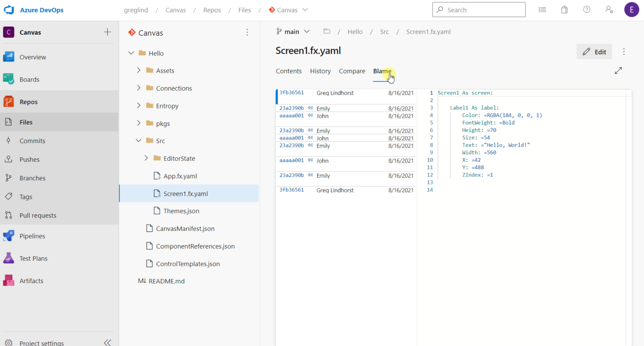Open the Boards section icon

pyautogui.click(x=9, y=79)
